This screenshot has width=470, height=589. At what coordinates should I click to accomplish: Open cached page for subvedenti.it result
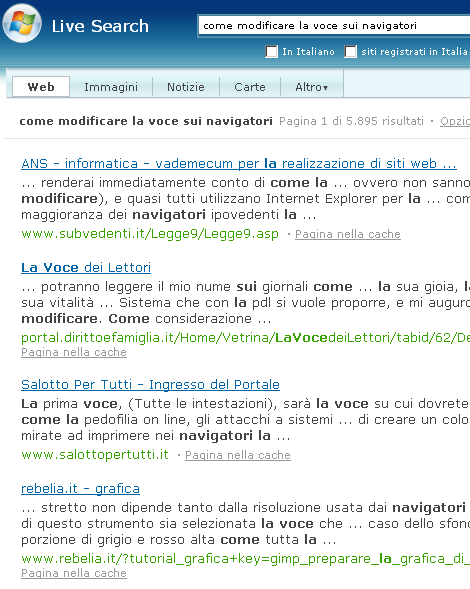click(348, 234)
